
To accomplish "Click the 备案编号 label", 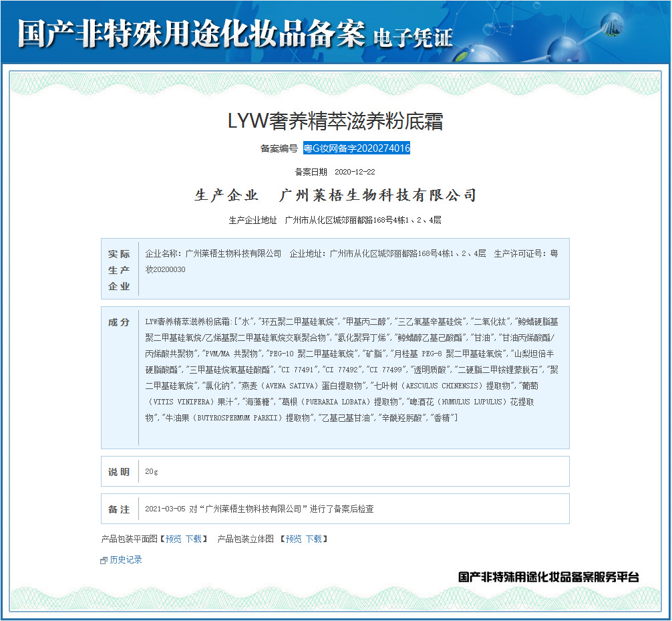I will coord(279,148).
